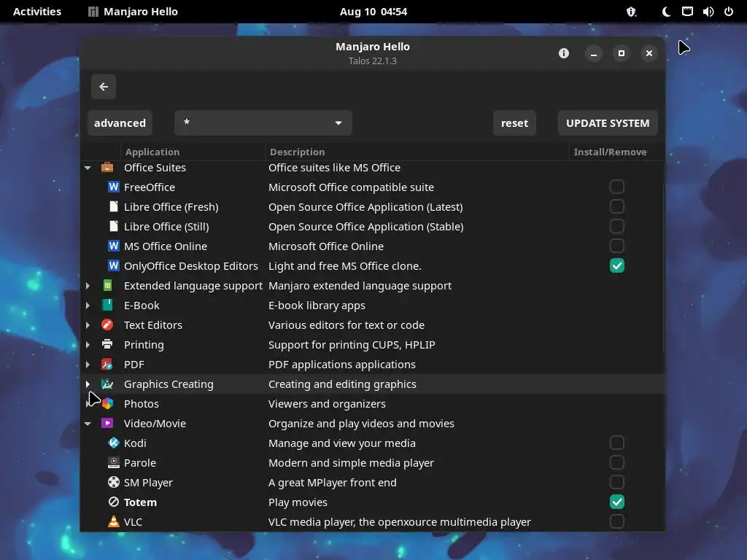Click the Video/Movie purple play icon

[x=107, y=424]
